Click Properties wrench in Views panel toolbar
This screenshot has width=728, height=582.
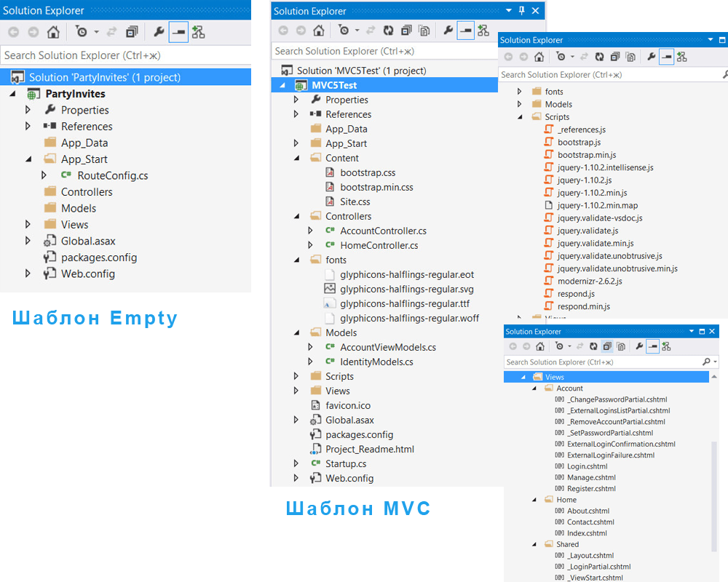(x=639, y=346)
